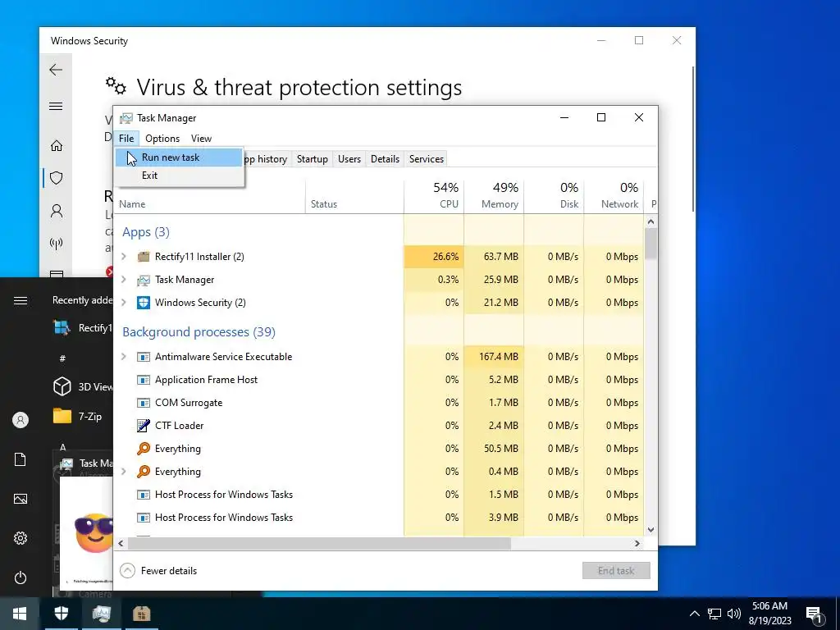Screen dimensions: 840x630
Task: Show hidden system tray icons
Action: tap(694, 614)
